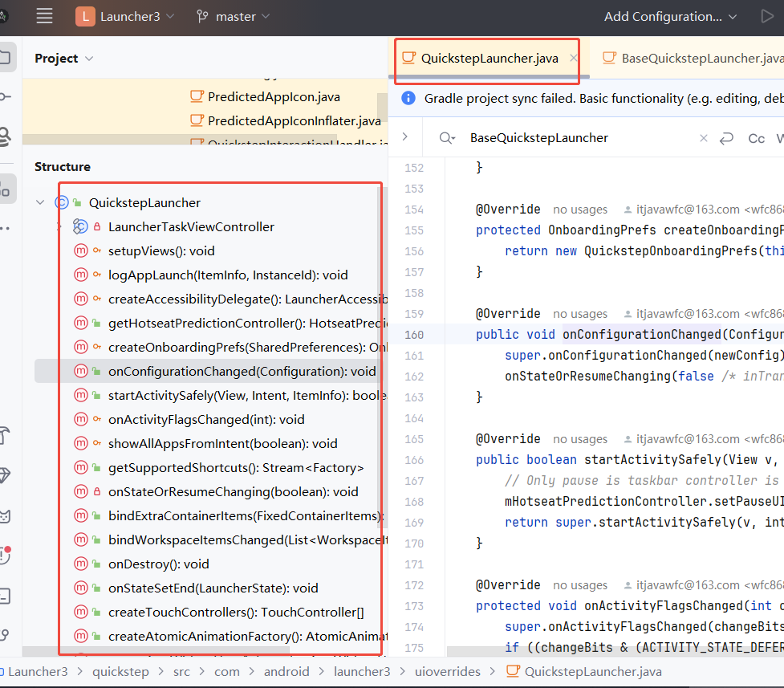Image resolution: width=784 pixels, height=688 pixels.
Task: Select getSupportedShortcuts method
Action: click(235, 467)
